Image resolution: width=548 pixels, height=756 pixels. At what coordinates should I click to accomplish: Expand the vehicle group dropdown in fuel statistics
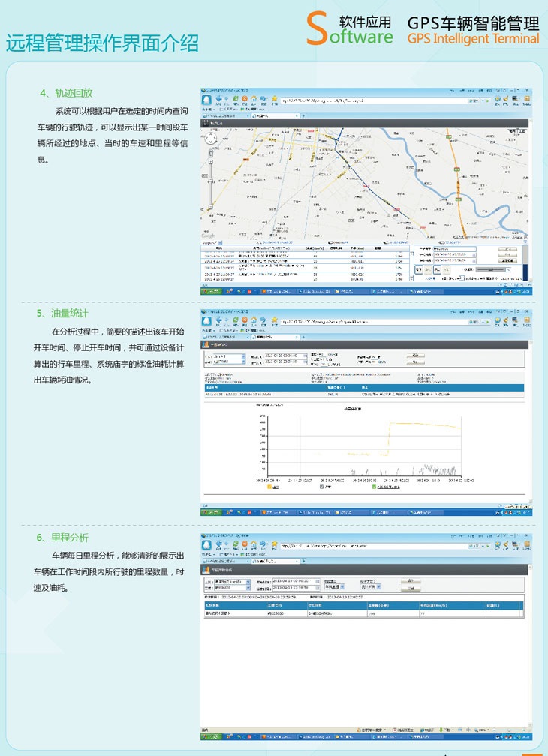243,355
